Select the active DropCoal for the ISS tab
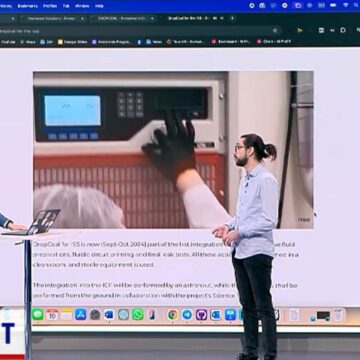The width and height of the screenshot is (360, 360). pos(193,18)
